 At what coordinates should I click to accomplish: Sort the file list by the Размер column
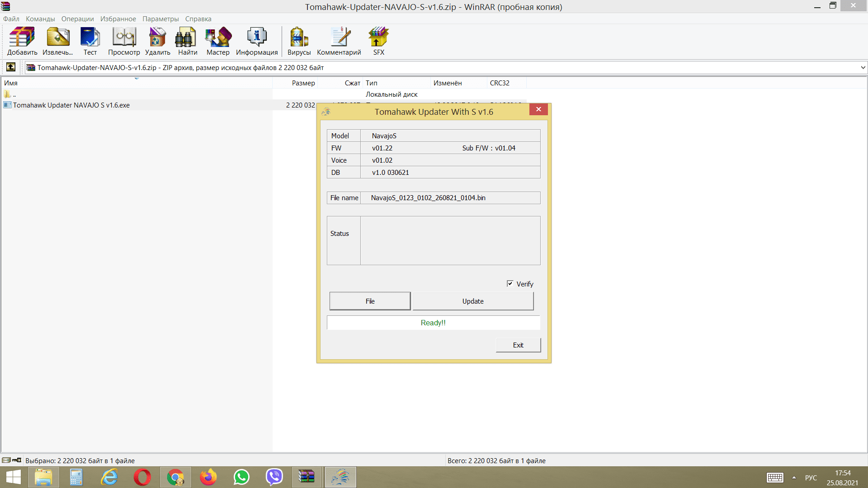tap(303, 83)
